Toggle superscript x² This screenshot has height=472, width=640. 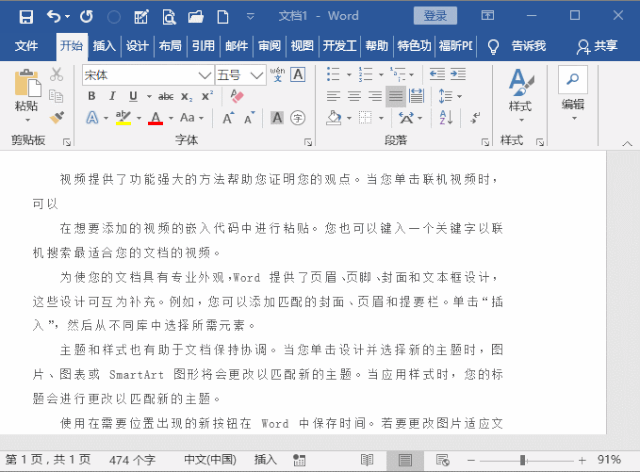coord(207,96)
